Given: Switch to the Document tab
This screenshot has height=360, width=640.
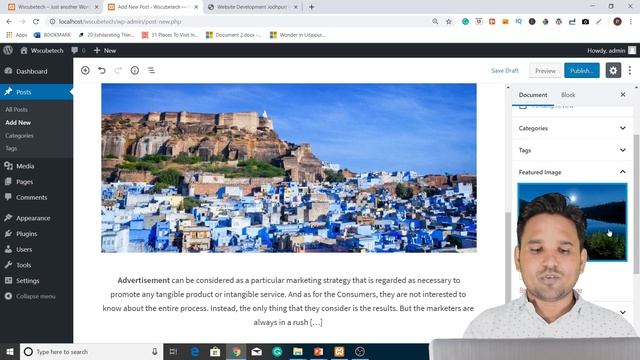Looking at the screenshot, I should pyautogui.click(x=533, y=95).
